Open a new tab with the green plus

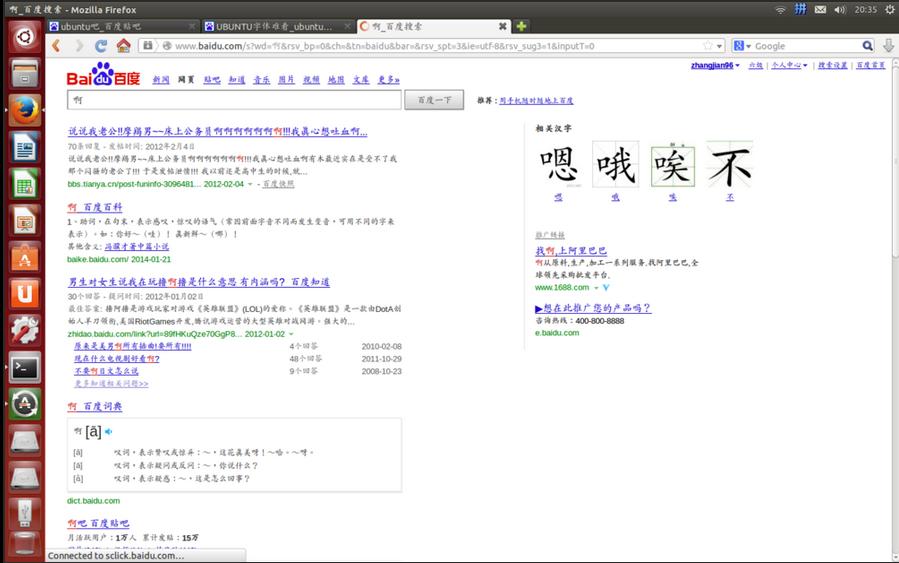coord(521,26)
